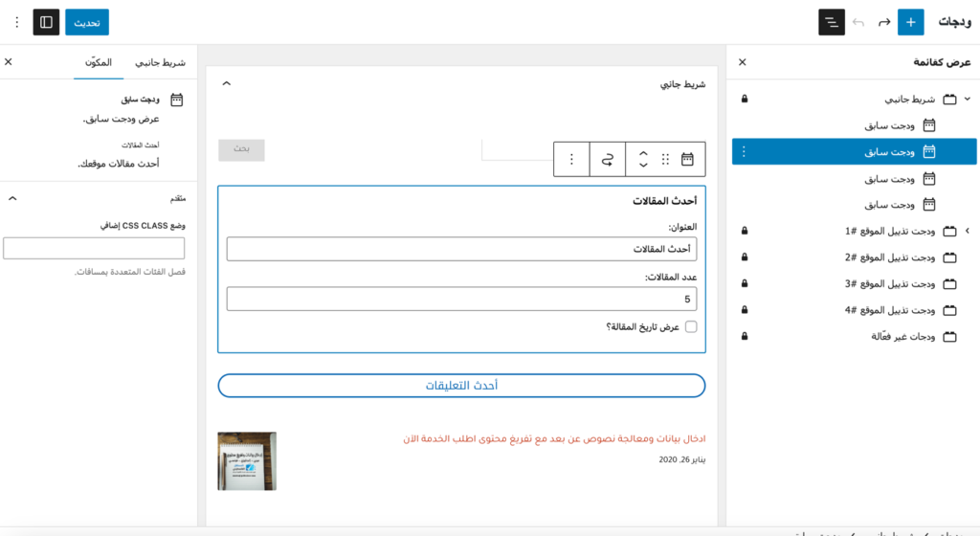Close the عرض كقائمة list view panel

tap(742, 62)
